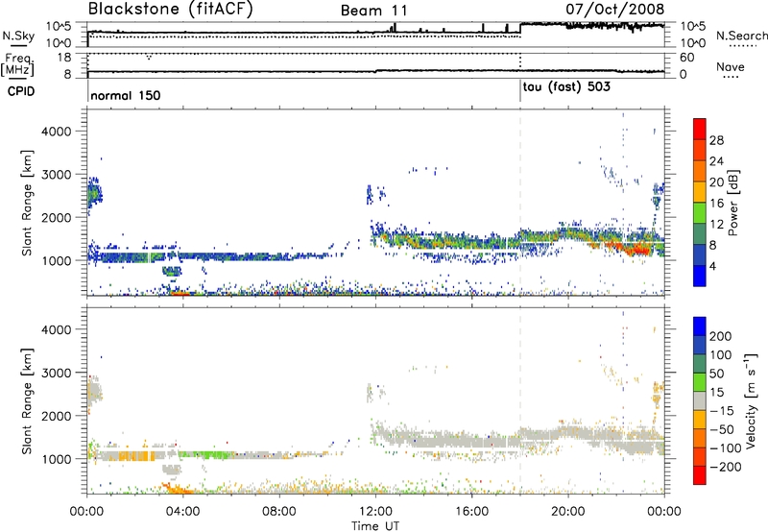The height and width of the screenshot is (532, 768).
Task: Click the green velocity streak near 05:00 UT
Action: tap(204, 454)
